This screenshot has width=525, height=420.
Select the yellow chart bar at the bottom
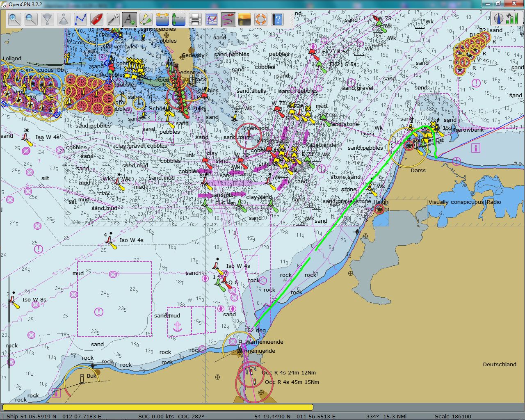(x=158, y=407)
